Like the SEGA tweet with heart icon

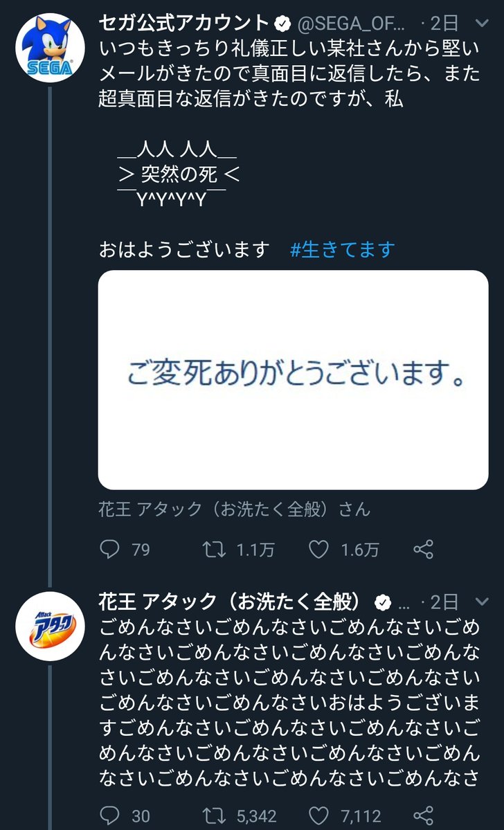[318, 550]
